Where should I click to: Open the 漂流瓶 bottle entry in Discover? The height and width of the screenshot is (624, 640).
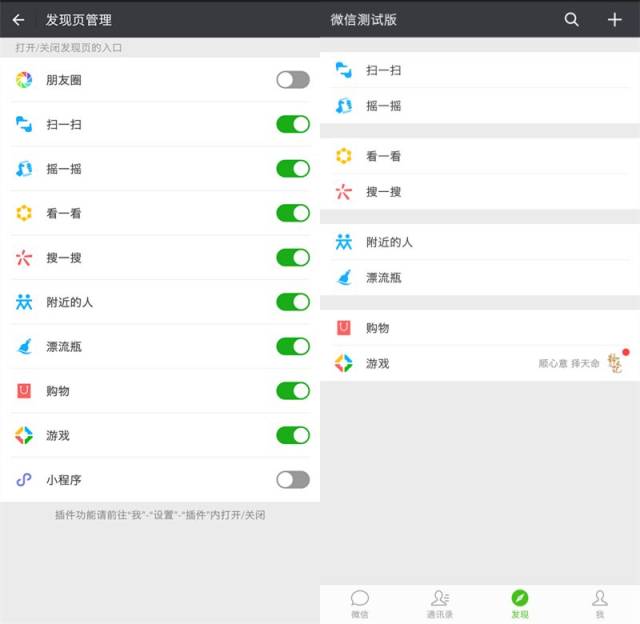[480, 278]
